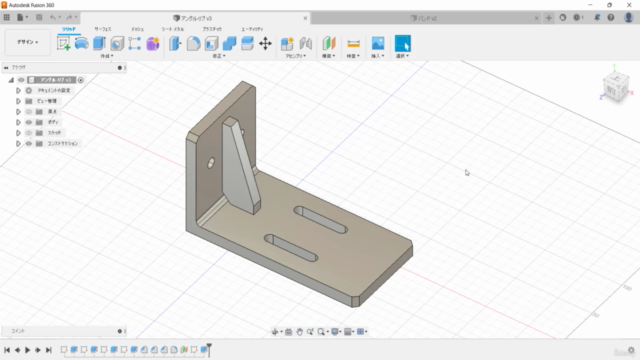
Task: Select the Extrude tool
Action: [99, 43]
